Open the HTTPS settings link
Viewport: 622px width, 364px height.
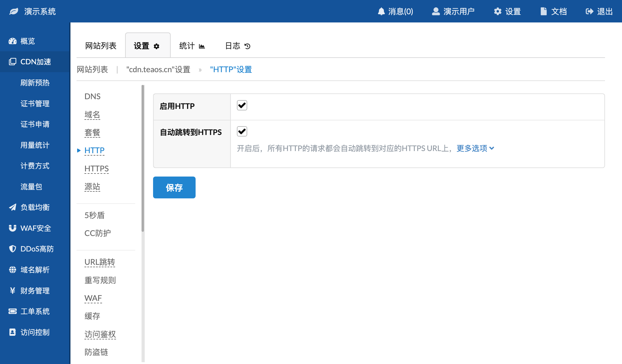pos(96,169)
